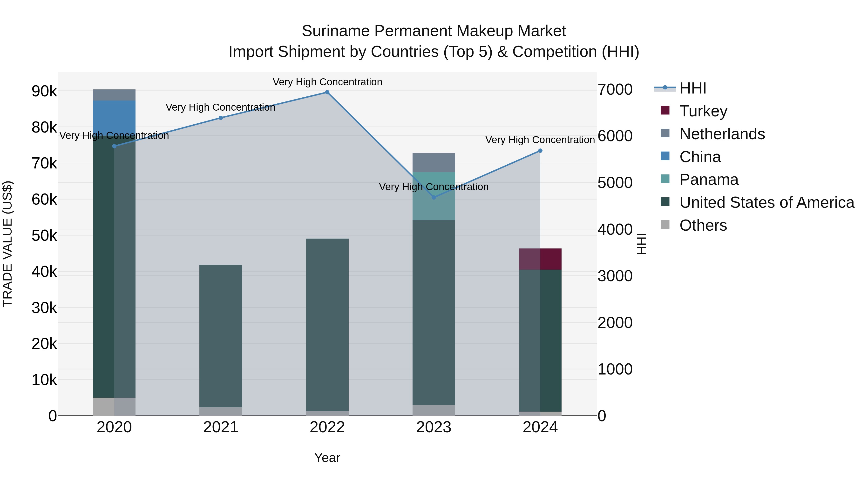Click the Others gray legend swatch
This screenshot has height=488, width=868.
click(x=665, y=224)
